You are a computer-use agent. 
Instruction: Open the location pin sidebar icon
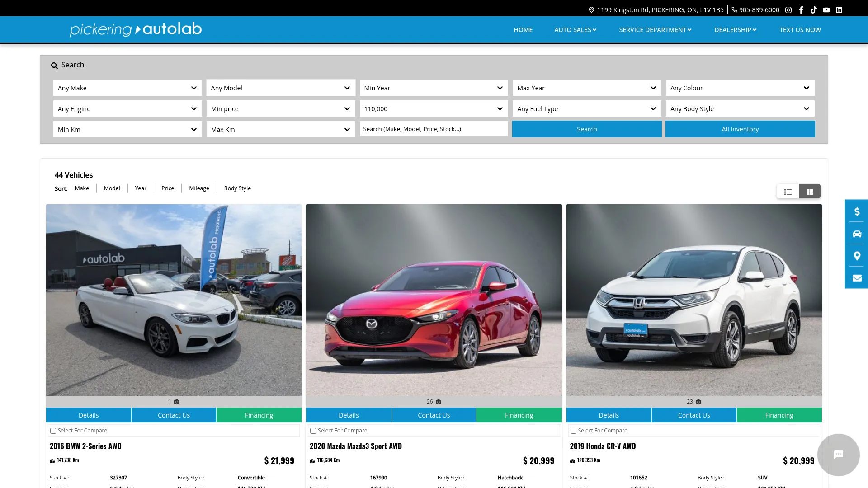[x=857, y=256]
